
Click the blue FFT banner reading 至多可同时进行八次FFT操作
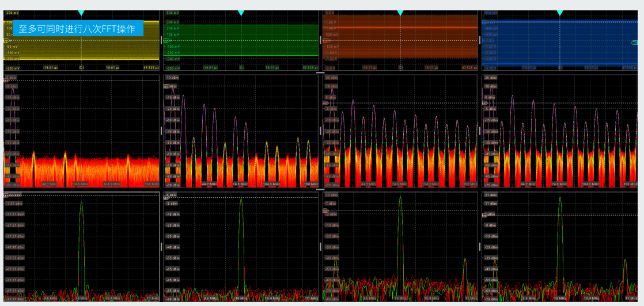tap(77, 29)
